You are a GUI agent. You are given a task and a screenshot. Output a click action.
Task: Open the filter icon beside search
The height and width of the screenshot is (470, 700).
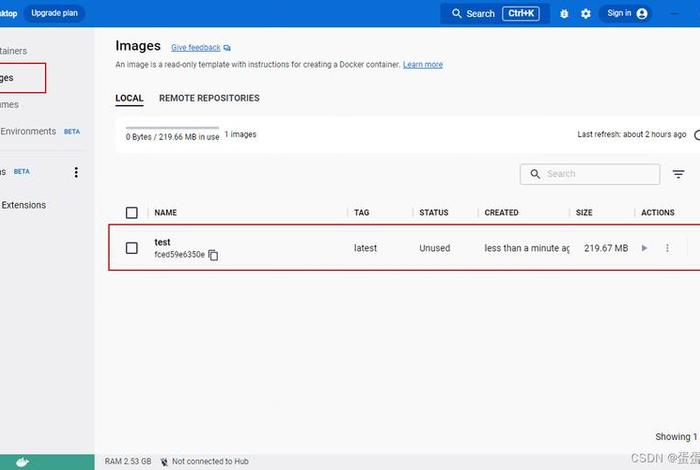678,174
